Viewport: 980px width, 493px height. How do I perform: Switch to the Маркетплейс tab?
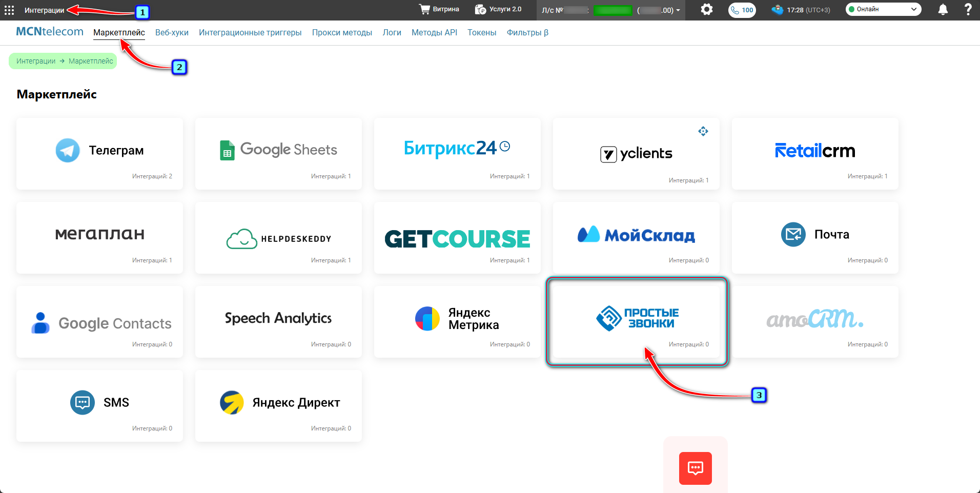tap(119, 33)
